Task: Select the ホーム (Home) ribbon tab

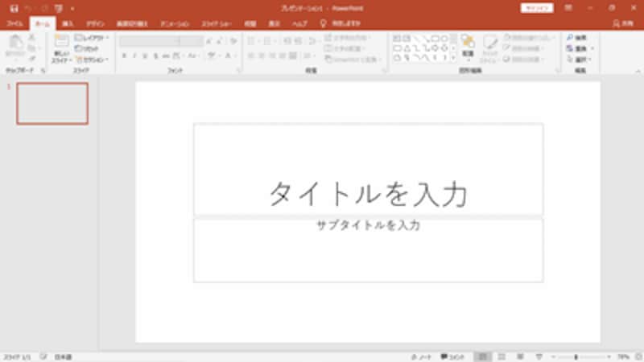Action: pyautogui.click(x=43, y=24)
